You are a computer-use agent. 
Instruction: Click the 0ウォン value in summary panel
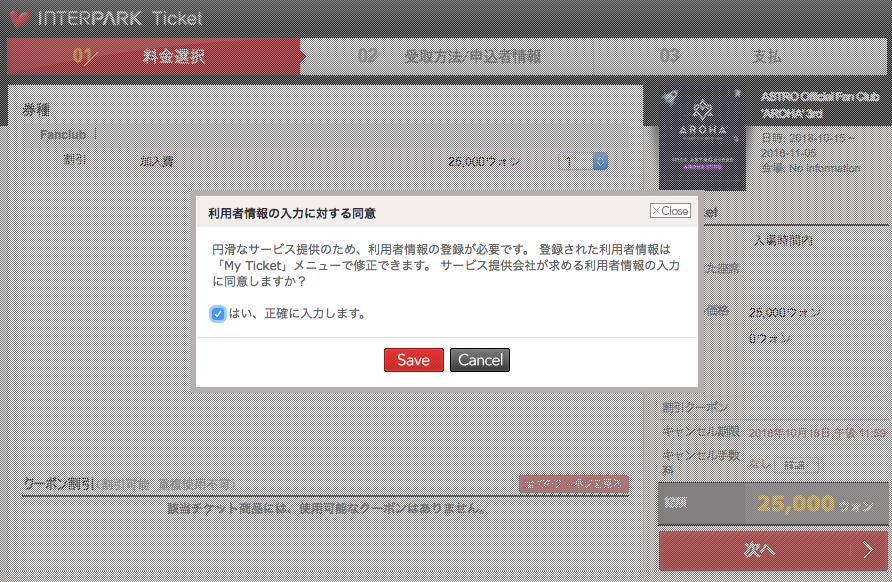click(769, 339)
